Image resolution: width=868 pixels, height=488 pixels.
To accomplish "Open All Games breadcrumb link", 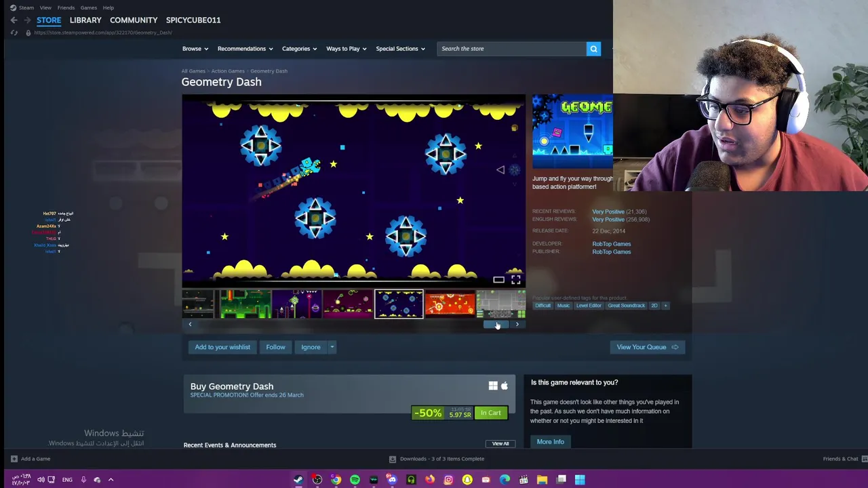I will click(193, 71).
